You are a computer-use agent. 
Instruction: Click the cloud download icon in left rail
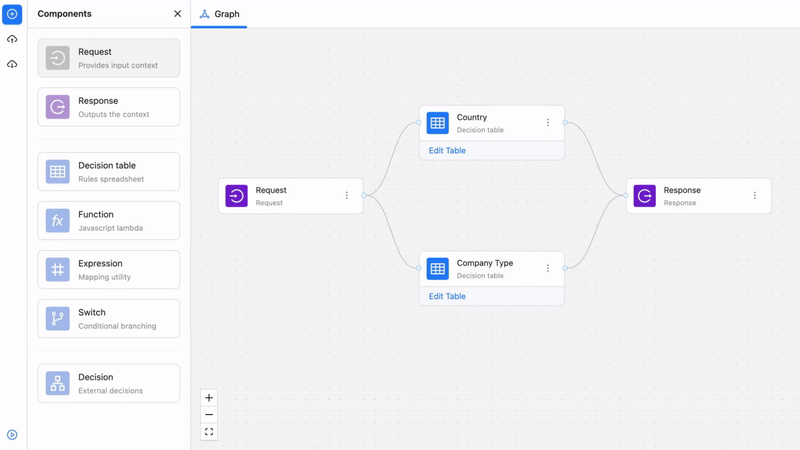(x=12, y=64)
